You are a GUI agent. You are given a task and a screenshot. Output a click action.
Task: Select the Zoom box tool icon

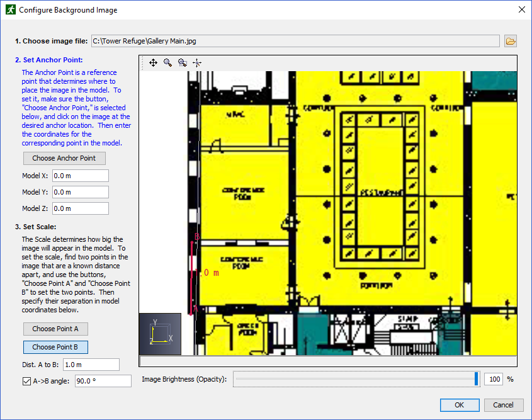(x=183, y=63)
